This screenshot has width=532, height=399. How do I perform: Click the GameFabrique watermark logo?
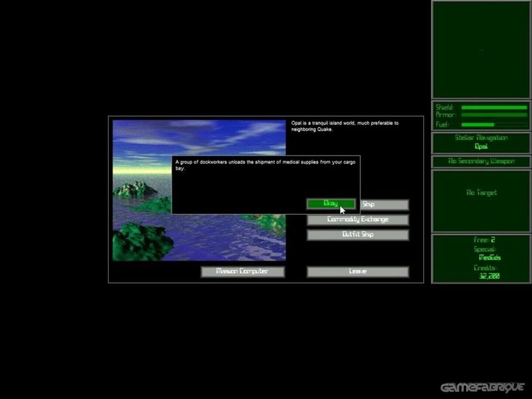pos(482,387)
